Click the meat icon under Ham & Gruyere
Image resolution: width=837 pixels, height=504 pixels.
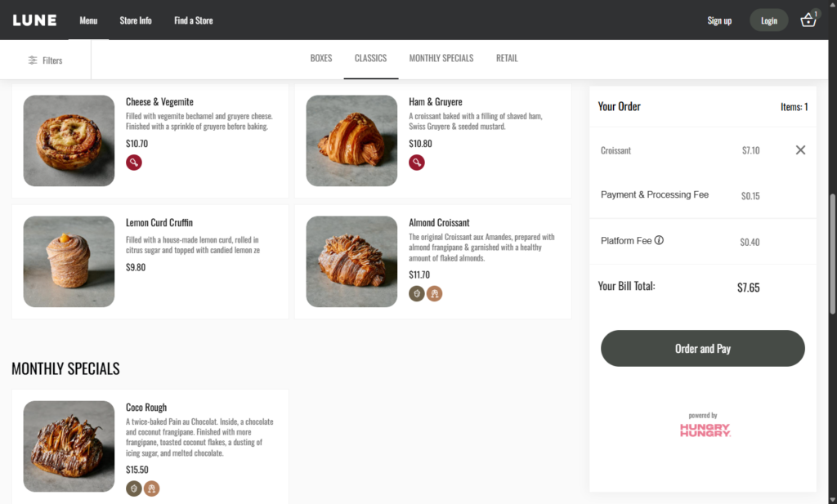(x=417, y=163)
